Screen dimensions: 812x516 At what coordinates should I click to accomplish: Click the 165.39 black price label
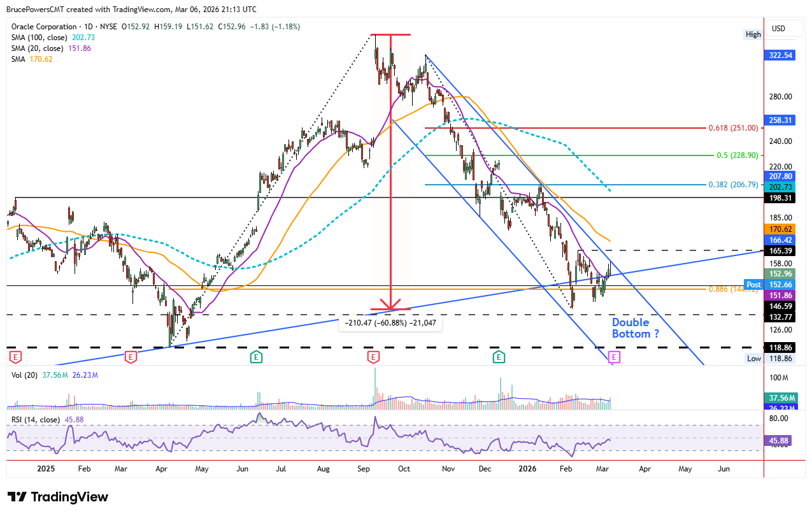(x=780, y=252)
